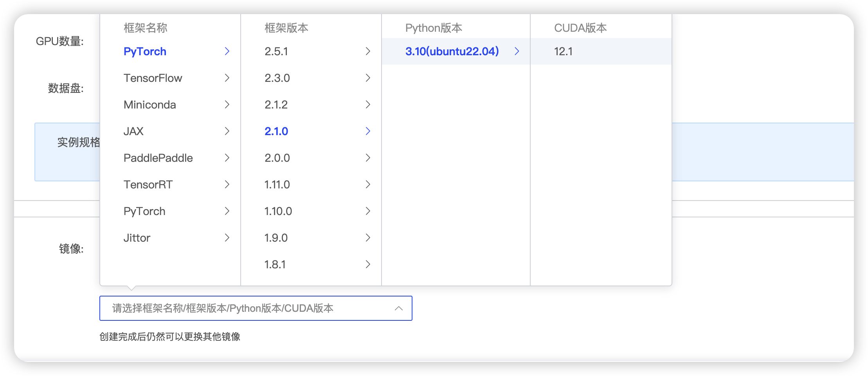Click the chevron arrow beside Miniconda
Image resolution: width=868 pixels, height=376 pixels.
[x=227, y=105]
